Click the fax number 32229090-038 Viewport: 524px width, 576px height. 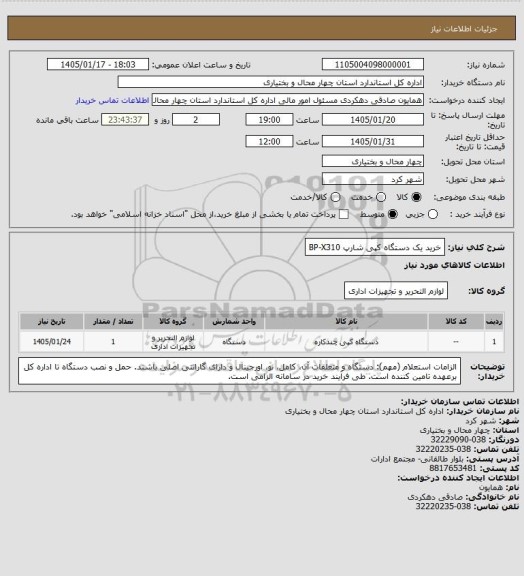coord(458,439)
